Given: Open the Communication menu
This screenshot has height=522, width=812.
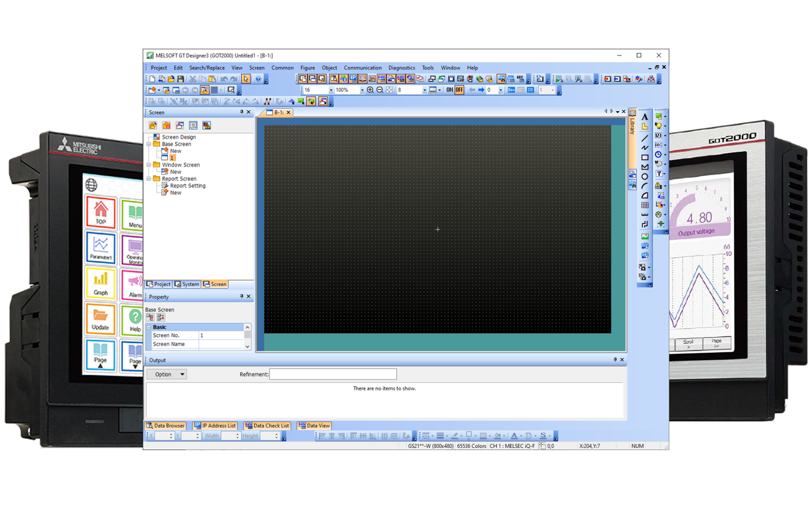Looking at the screenshot, I should (362, 68).
